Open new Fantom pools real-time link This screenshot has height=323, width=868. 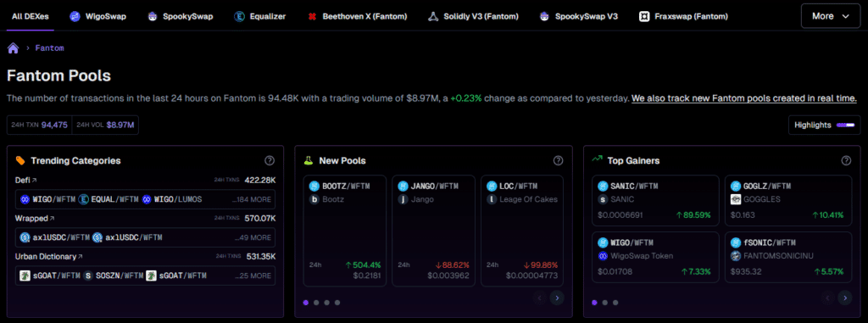(744, 98)
